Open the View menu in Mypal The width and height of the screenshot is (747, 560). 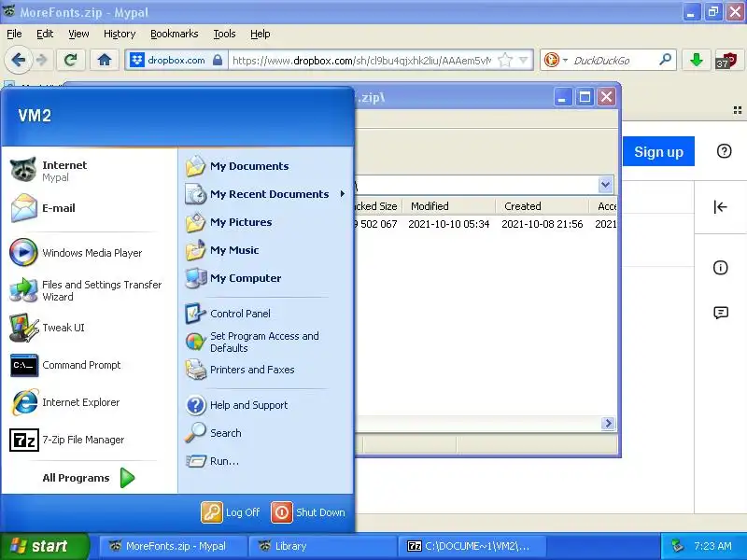pos(78,34)
